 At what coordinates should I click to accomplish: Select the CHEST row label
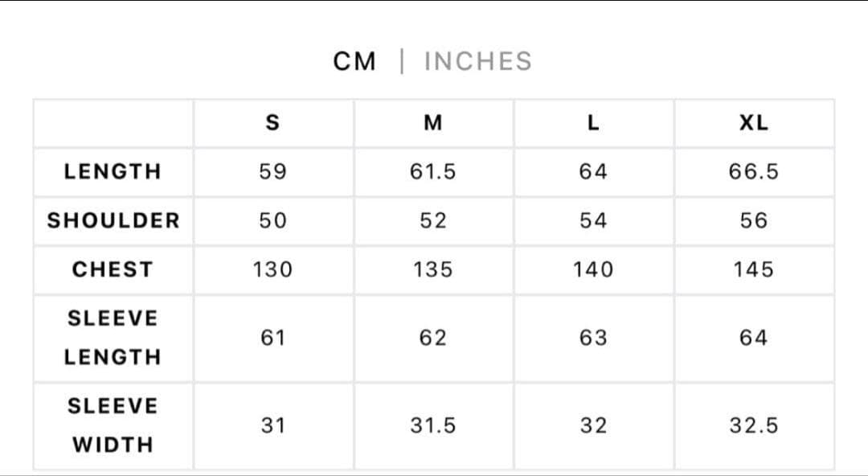[x=113, y=269]
